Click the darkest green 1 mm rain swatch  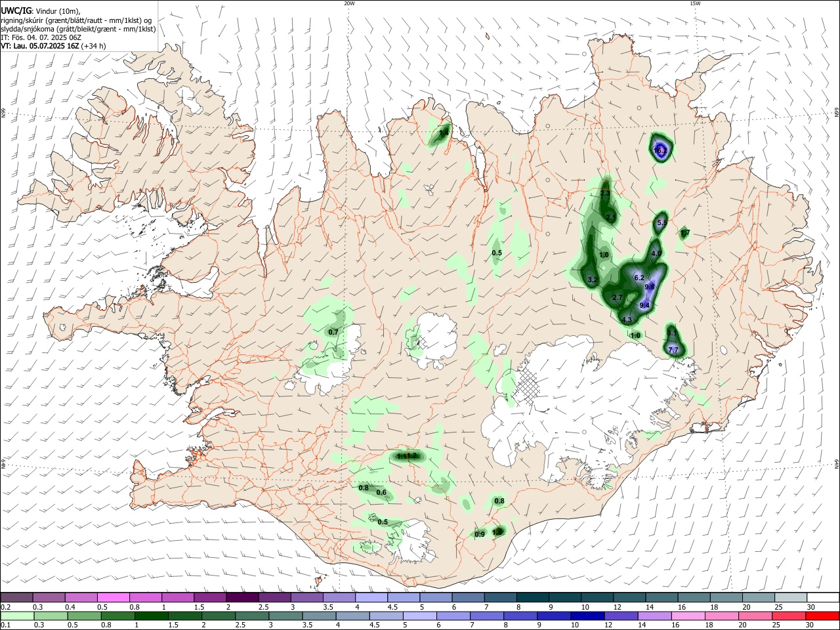click(151, 616)
